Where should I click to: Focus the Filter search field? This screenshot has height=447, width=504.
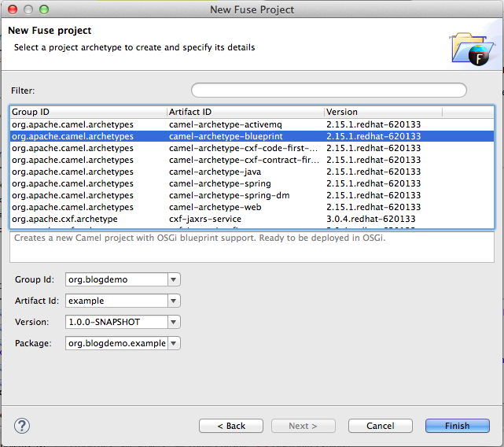[329, 90]
